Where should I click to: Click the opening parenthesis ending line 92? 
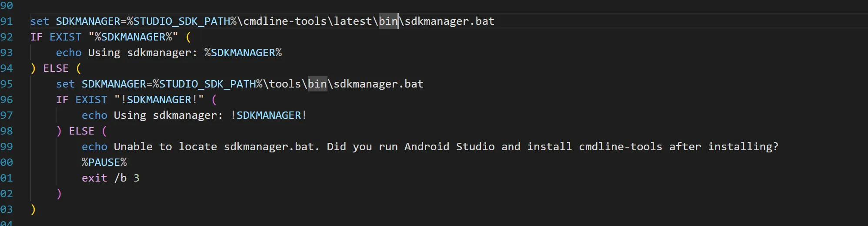pyautogui.click(x=188, y=37)
